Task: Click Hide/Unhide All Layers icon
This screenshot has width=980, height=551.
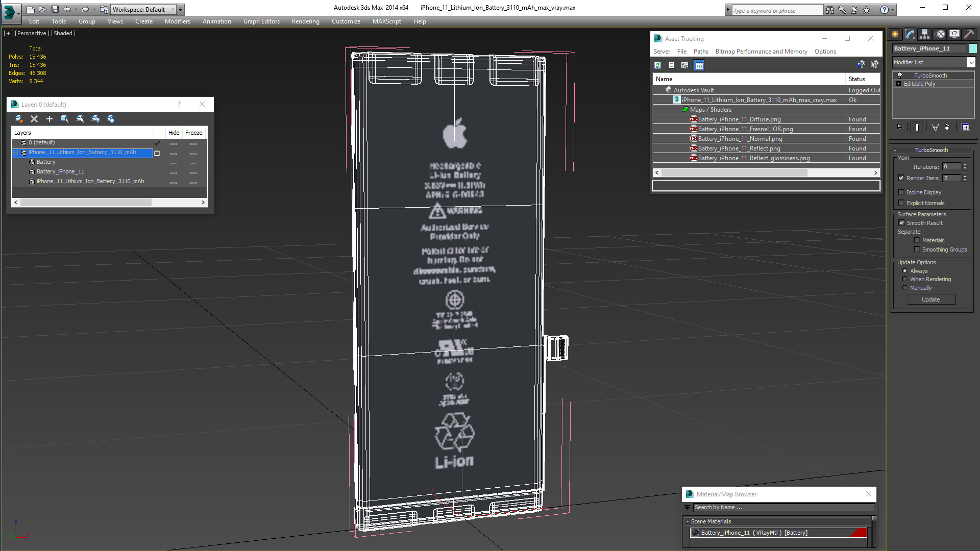Action: coord(95,119)
